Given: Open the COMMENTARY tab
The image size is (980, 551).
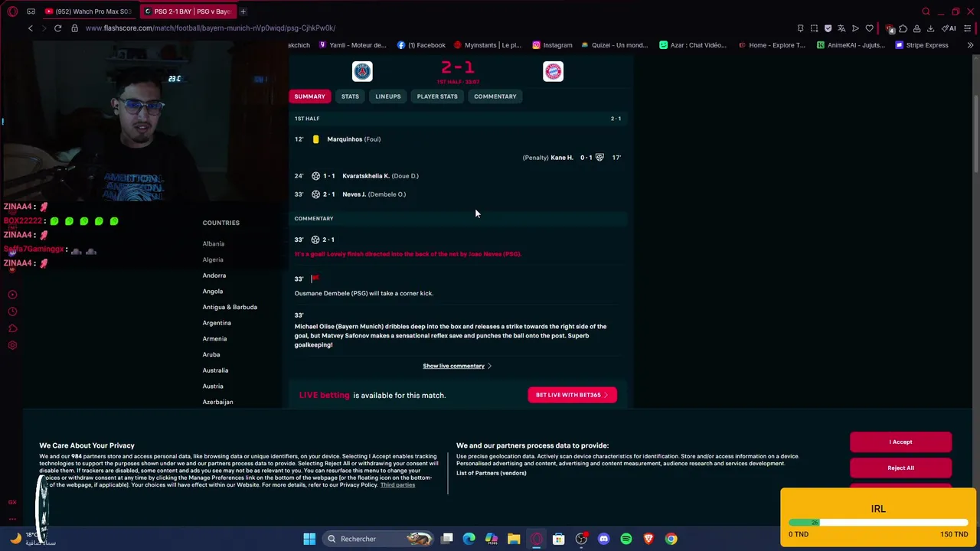Looking at the screenshot, I should click(x=495, y=96).
